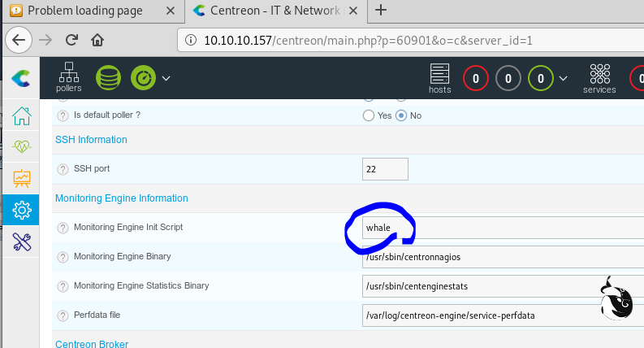
Task: Show help for Perfdata file
Action: coord(63,315)
